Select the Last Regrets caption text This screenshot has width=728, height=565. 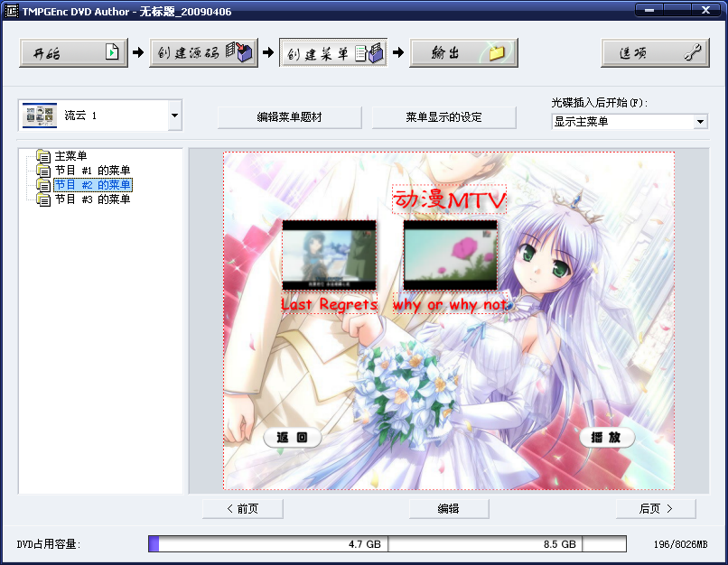[x=329, y=304]
